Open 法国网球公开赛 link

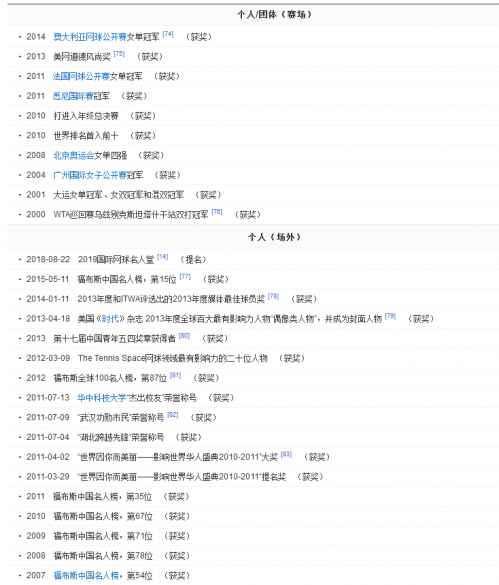pos(81,76)
